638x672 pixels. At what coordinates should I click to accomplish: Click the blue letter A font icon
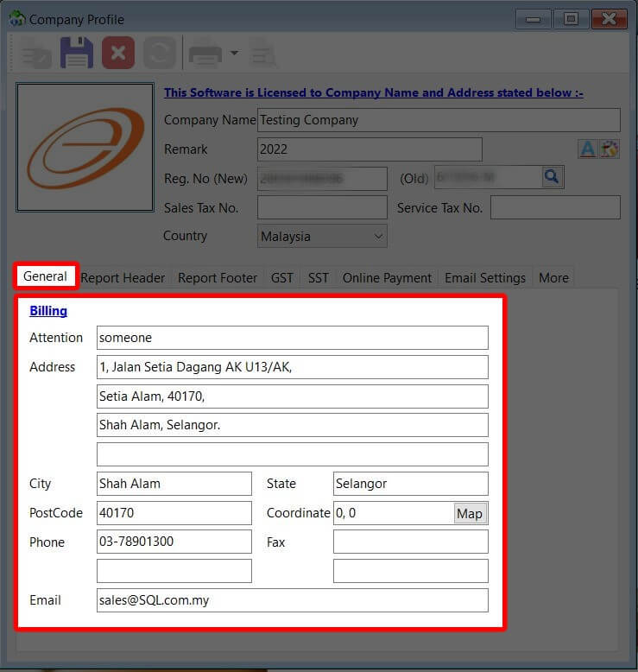[588, 149]
